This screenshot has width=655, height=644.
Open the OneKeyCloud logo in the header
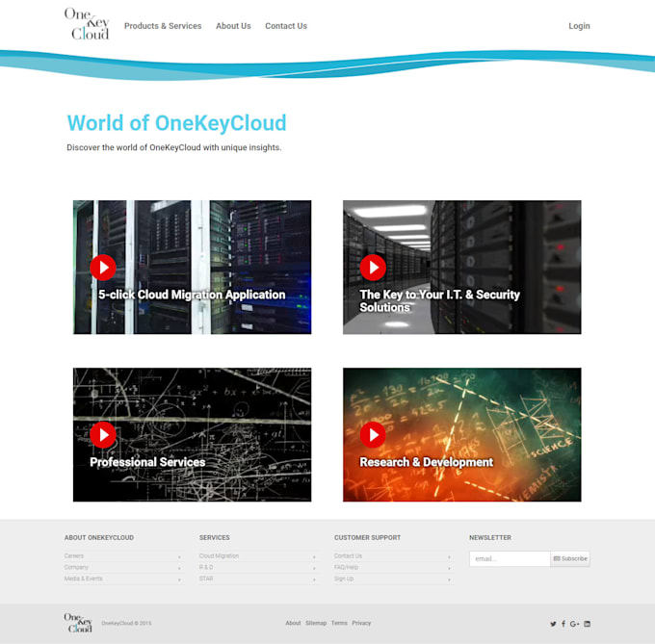click(x=87, y=24)
